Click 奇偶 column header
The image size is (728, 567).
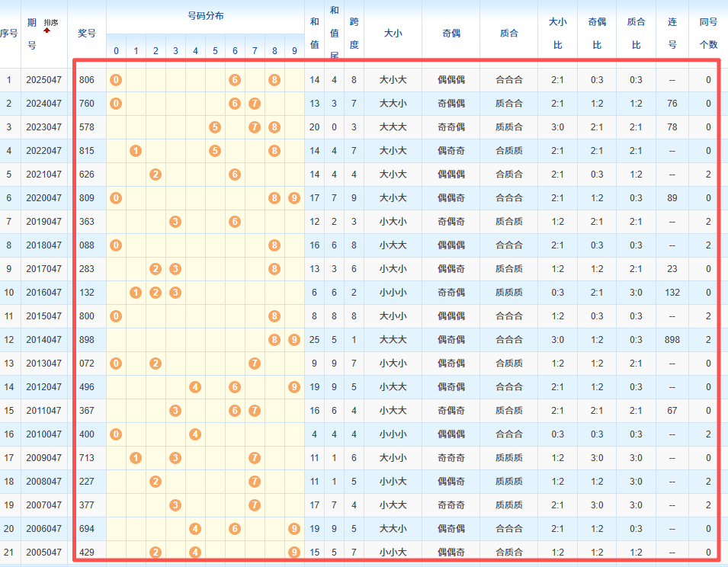tap(451, 34)
